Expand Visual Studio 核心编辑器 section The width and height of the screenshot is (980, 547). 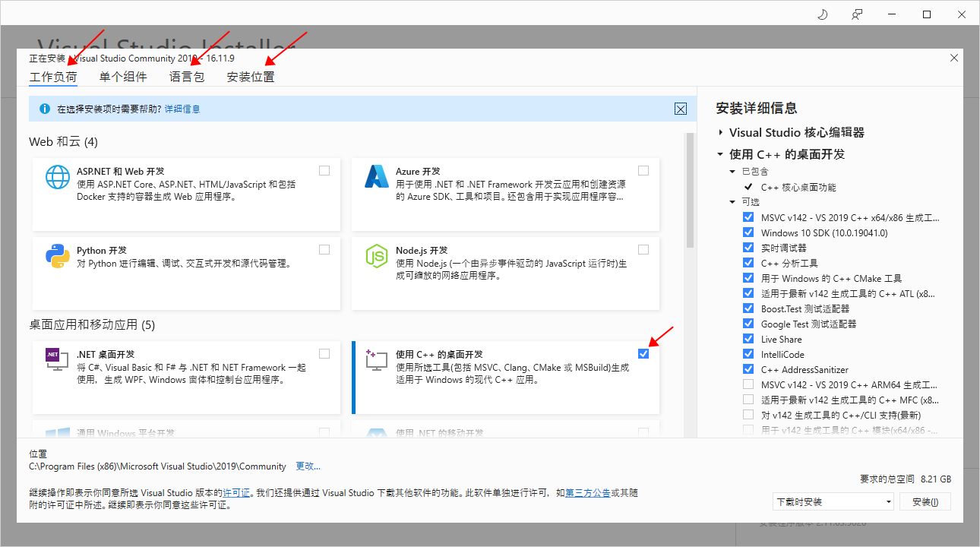(720, 132)
